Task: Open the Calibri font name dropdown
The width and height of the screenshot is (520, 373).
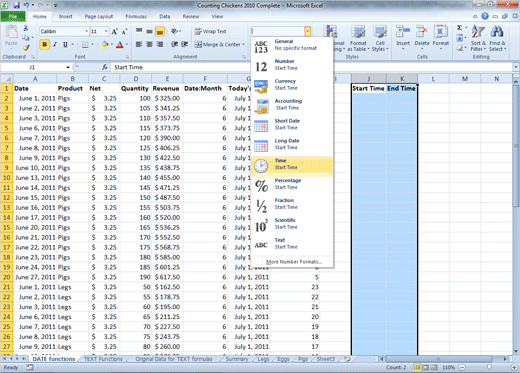Action: click(x=87, y=31)
